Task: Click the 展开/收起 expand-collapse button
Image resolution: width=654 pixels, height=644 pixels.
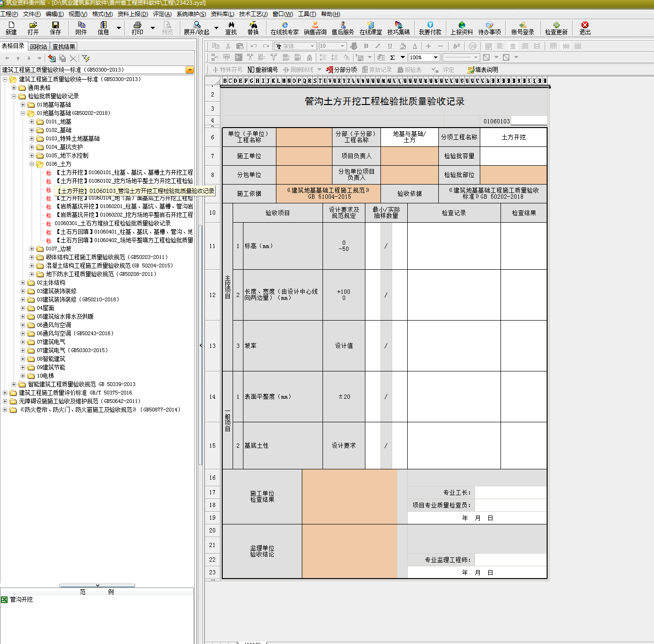Action: [197, 28]
